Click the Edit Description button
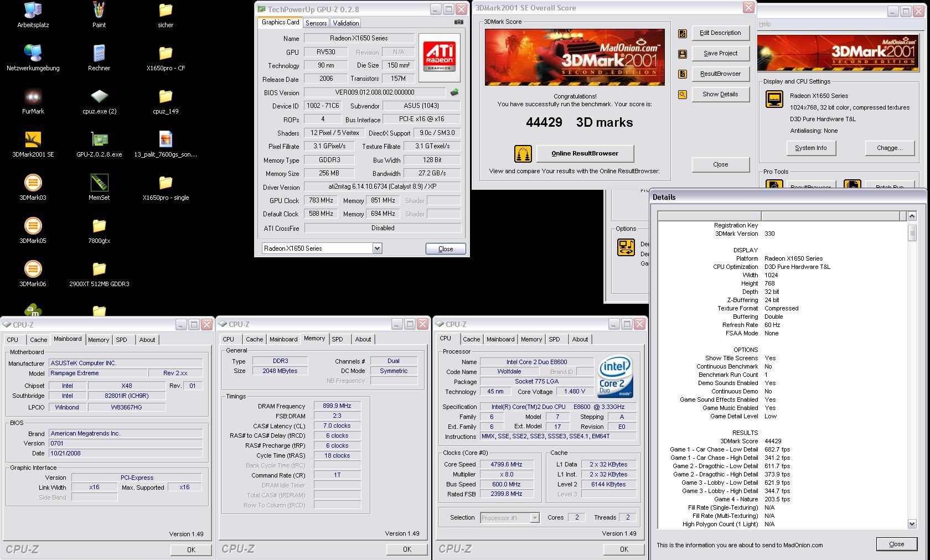 click(720, 33)
